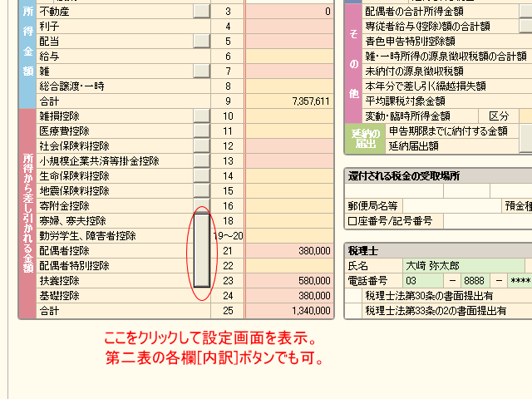Screen dimensions: 532x399
Task: Click the 医療費控除 amount field in row 11
Action: (x=289, y=131)
